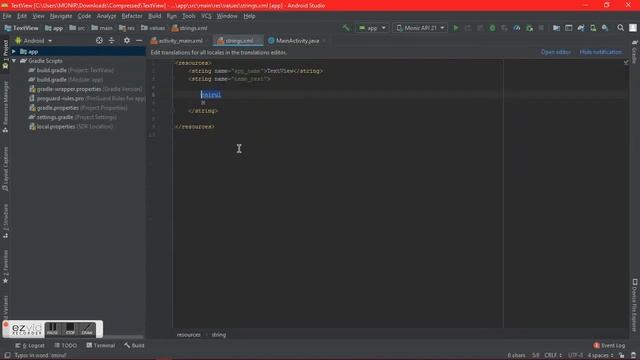Image resolution: width=640 pixels, height=360 pixels.
Task: Open the CRLF line separator selector
Action: 553,356
